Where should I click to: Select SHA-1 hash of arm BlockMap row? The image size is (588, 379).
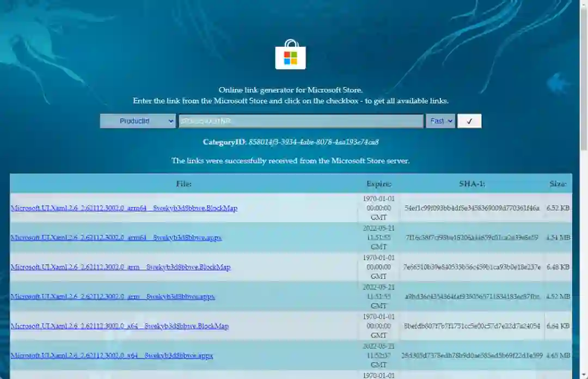coord(471,267)
